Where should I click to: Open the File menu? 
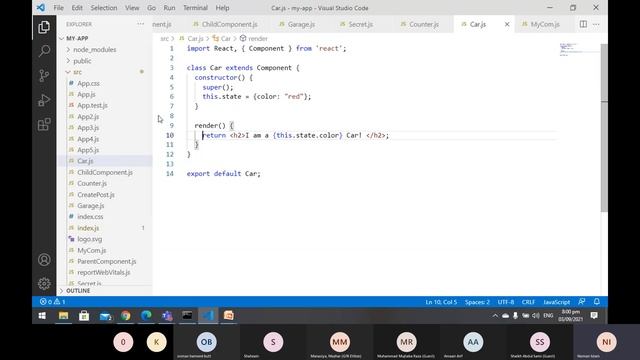click(58, 8)
